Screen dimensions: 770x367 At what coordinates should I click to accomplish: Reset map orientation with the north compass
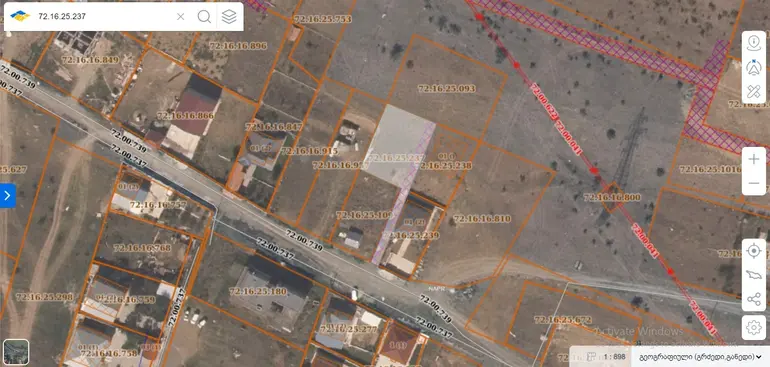[x=753, y=67]
